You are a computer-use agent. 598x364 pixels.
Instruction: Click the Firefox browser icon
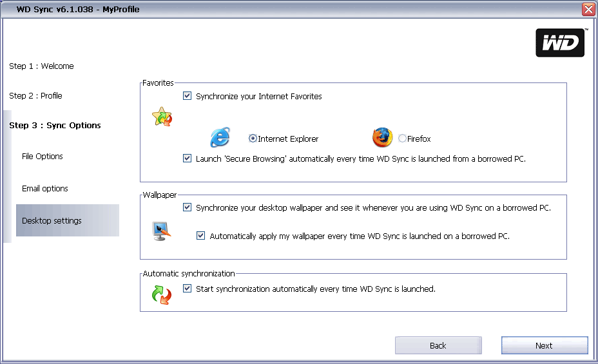[x=382, y=138]
